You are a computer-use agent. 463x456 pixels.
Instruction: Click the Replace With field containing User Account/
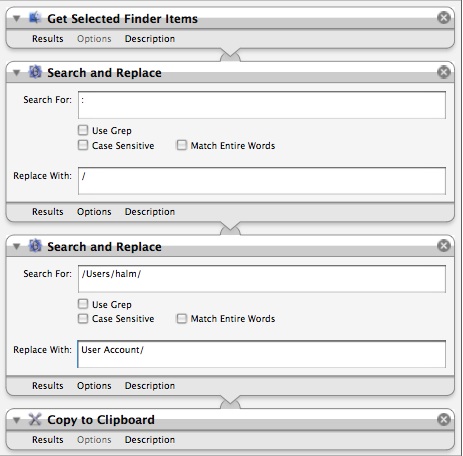262,354
